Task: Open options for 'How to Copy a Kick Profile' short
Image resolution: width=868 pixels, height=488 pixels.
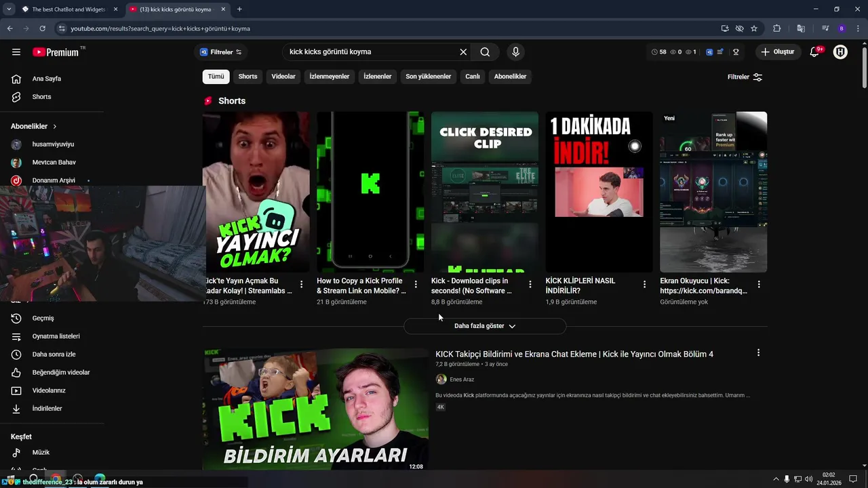Action: tap(416, 285)
